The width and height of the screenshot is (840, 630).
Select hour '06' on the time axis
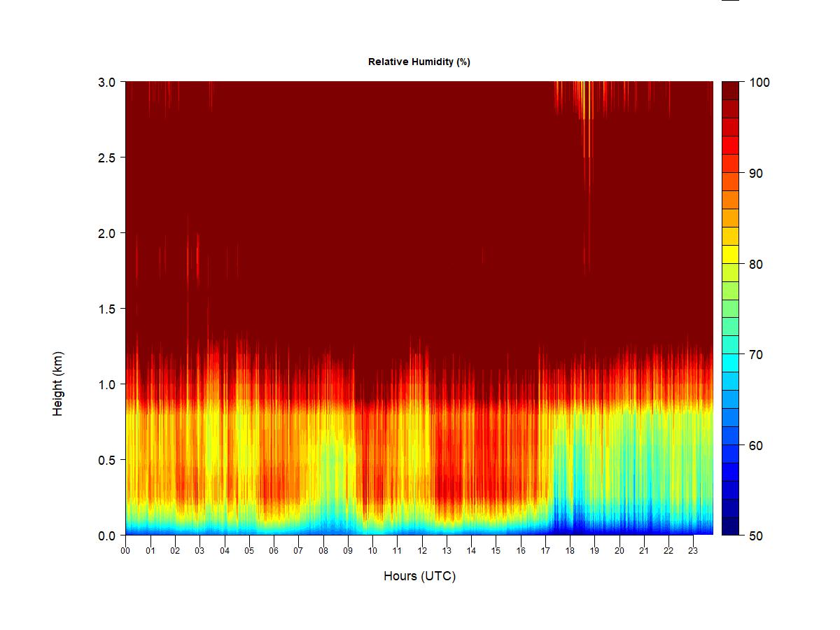(274, 551)
